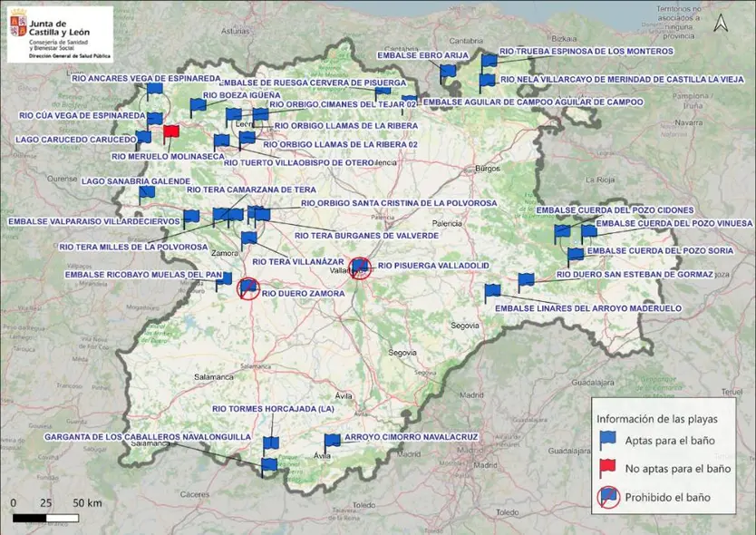Click the 'ARROYO CIMORRO NAVALACRUZ' label
The image size is (756, 535).
[x=412, y=438]
